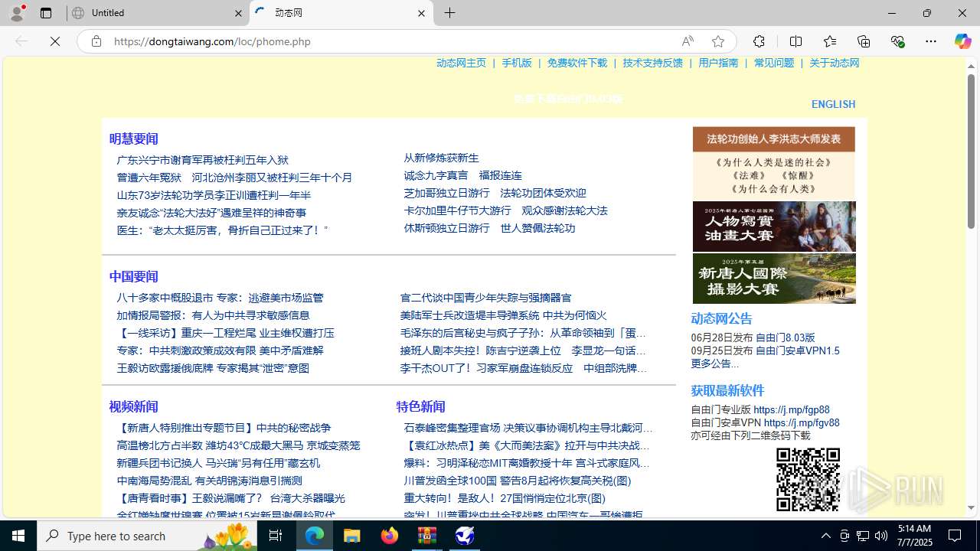This screenshot has height=551, width=980.
Task: Open the Favorites list icon
Action: [x=829, y=41]
